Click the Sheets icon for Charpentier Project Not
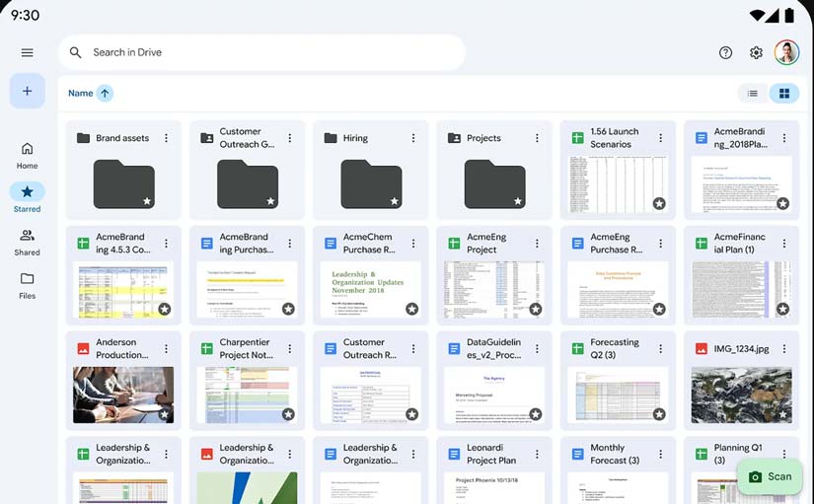Screen dimensions: 814x504 (206, 349)
